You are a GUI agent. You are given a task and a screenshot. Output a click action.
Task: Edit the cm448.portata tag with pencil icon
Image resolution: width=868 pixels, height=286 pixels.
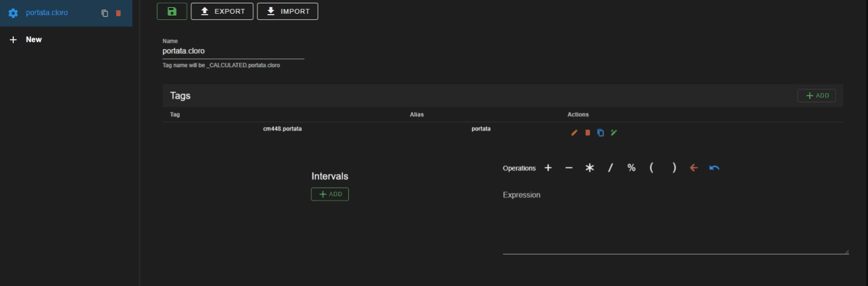coord(574,133)
